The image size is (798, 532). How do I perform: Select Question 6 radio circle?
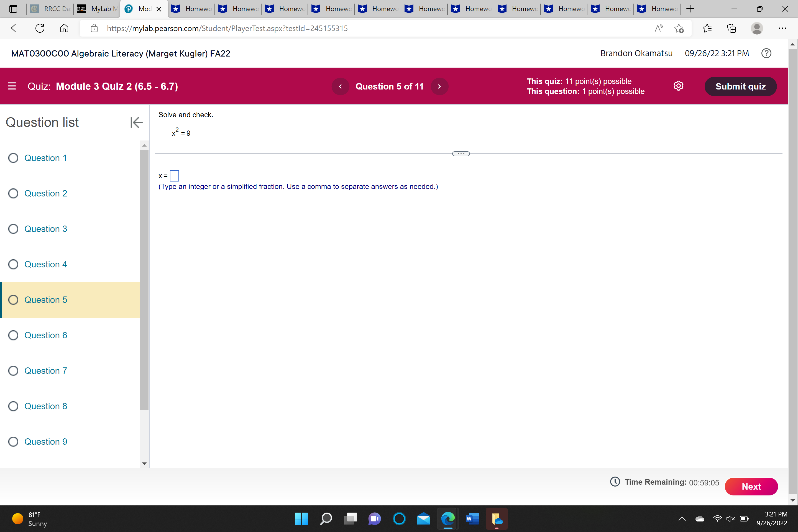point(13,335)
